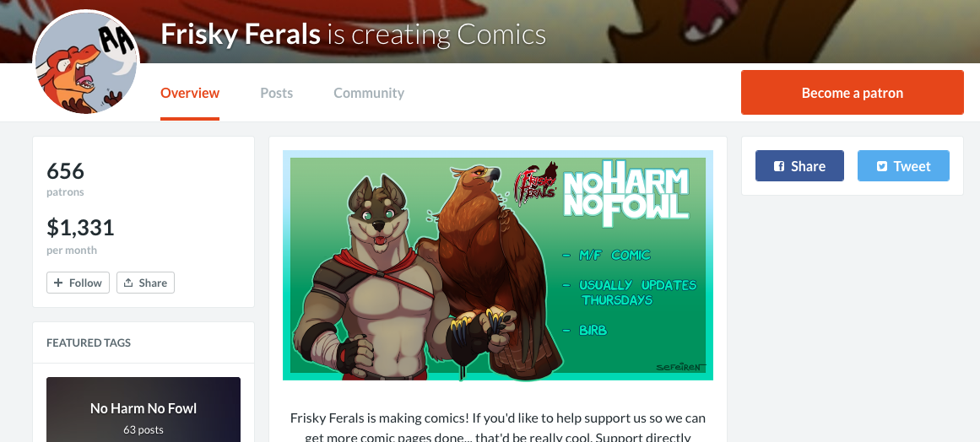Click the 63 posts label

tap(143, 429)
